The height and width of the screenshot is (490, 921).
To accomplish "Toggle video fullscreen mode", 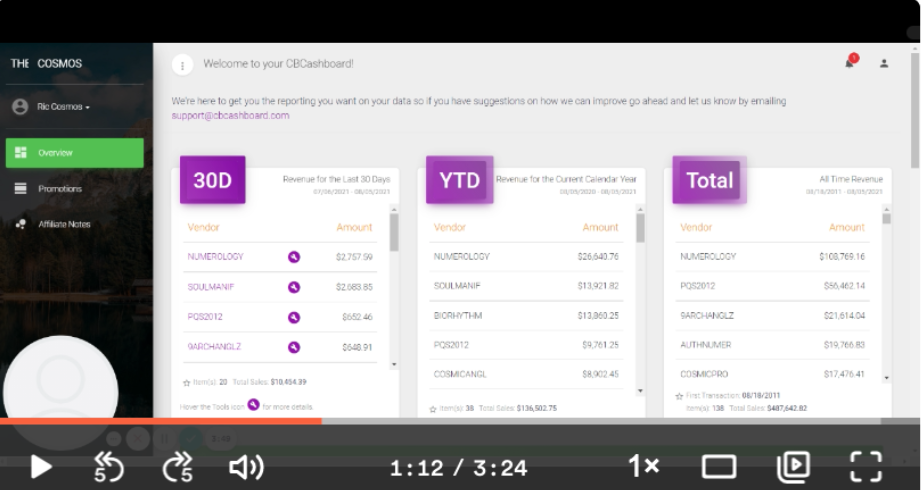I will pos(865,466).
